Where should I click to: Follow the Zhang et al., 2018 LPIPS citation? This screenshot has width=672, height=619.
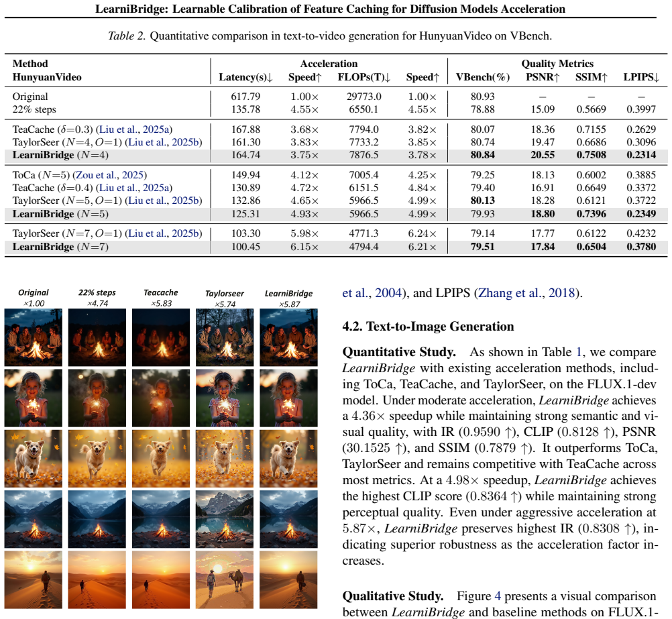pos(526,293)
